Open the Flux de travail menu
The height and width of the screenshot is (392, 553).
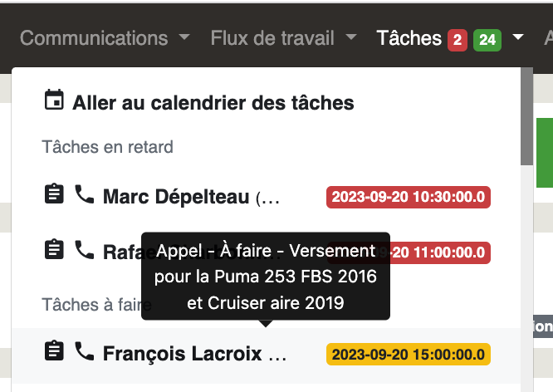coord(272,38)
